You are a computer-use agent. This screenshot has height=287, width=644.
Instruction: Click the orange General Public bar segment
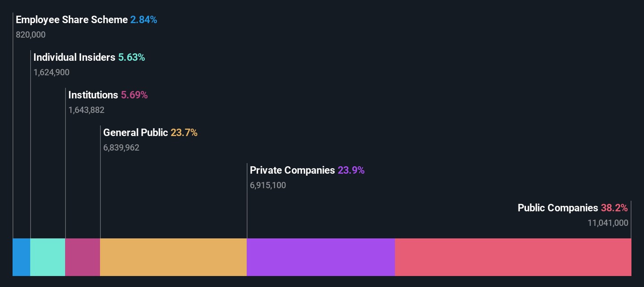pyautogui.click(x=173, y=257)
